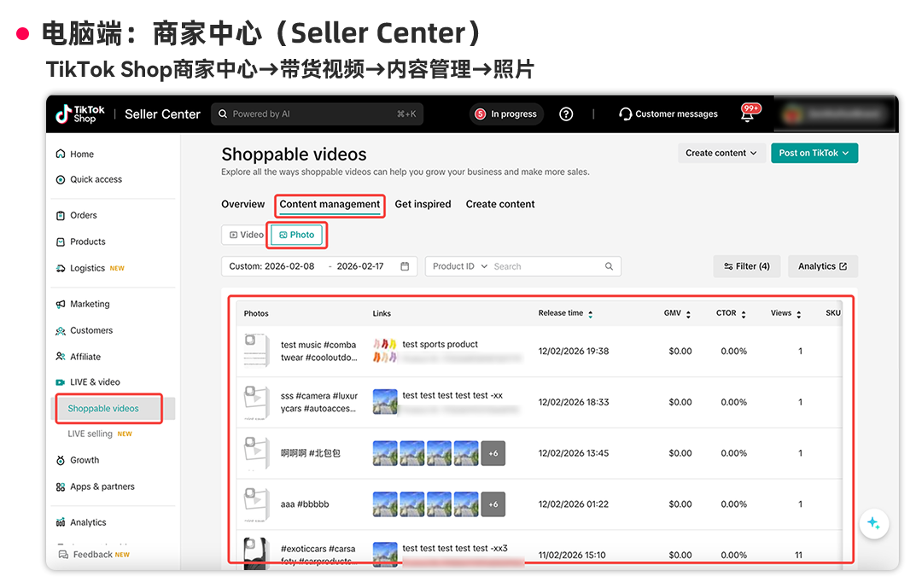Click the magnifier icon in Product ID search

pos(610,266)
